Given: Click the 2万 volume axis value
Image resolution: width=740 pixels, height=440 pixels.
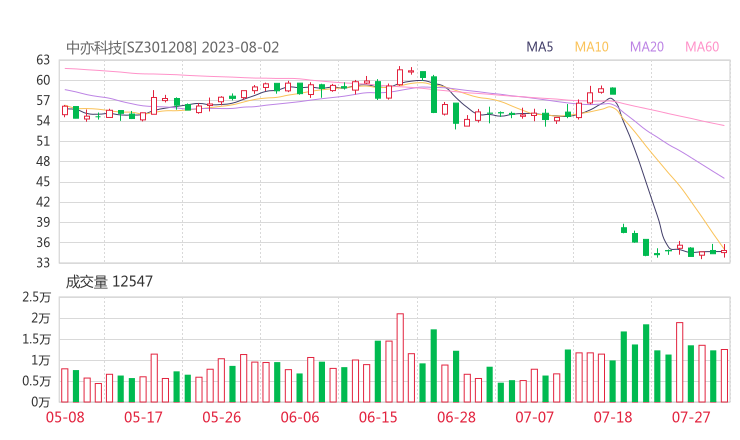Looking at the screenshot, I should coord(41,319).
